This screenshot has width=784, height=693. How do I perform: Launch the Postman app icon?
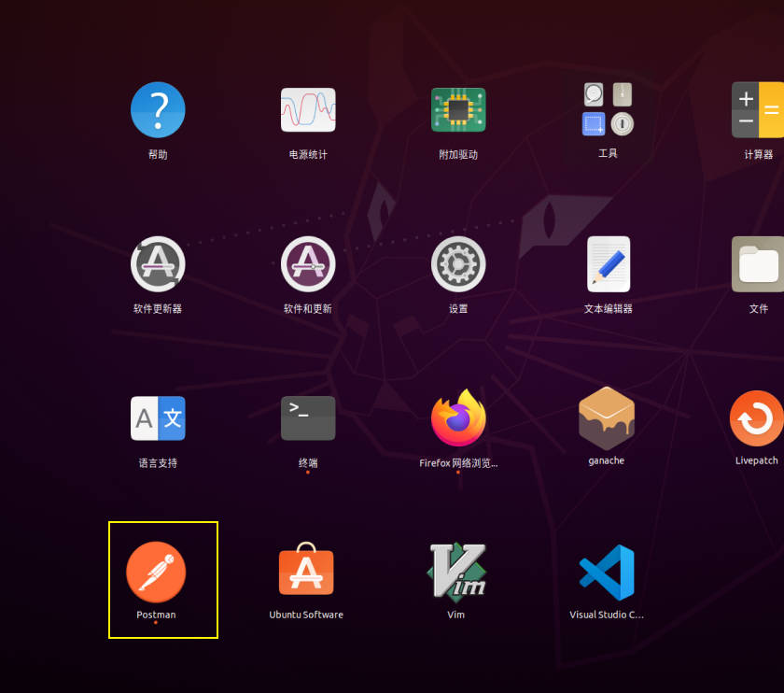click(156, 573)
